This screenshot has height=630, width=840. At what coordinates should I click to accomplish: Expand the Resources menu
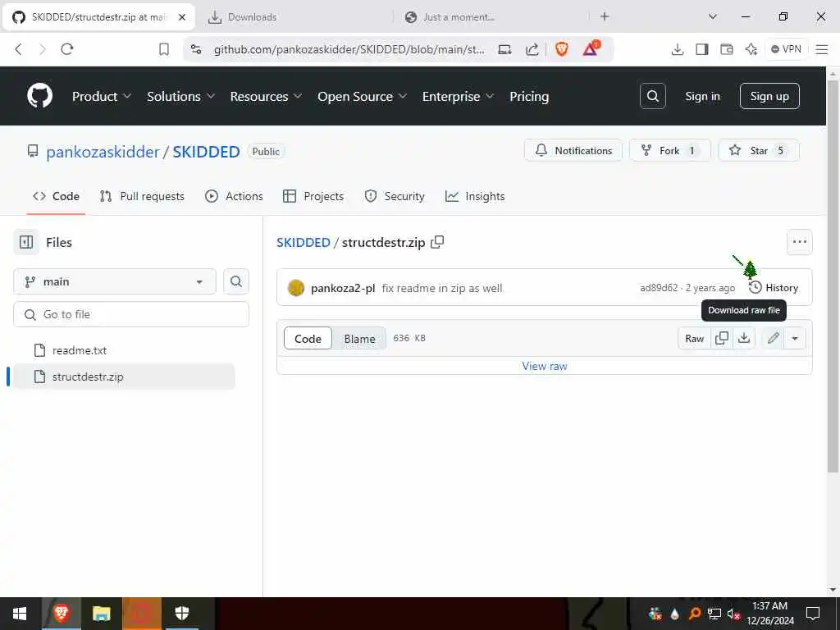click(267, 97)
